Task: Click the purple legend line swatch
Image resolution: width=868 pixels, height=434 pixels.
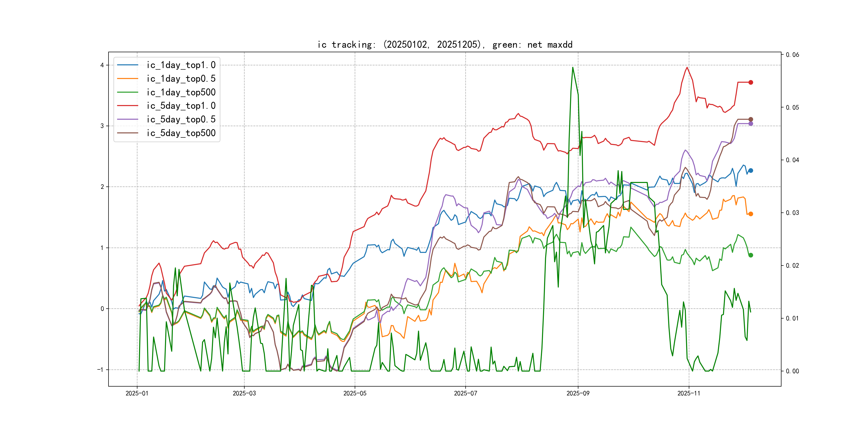Action: 127,119
